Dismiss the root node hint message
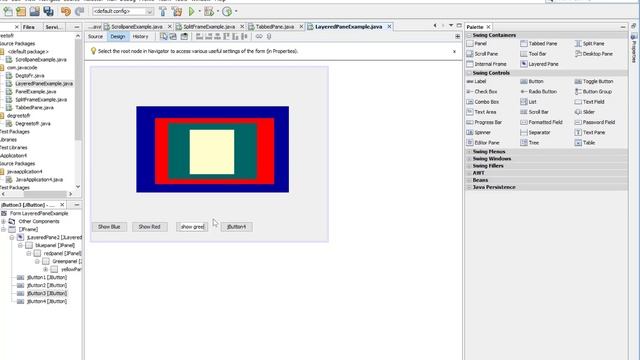This screenshot has width=640, height=360. [454, 51]
